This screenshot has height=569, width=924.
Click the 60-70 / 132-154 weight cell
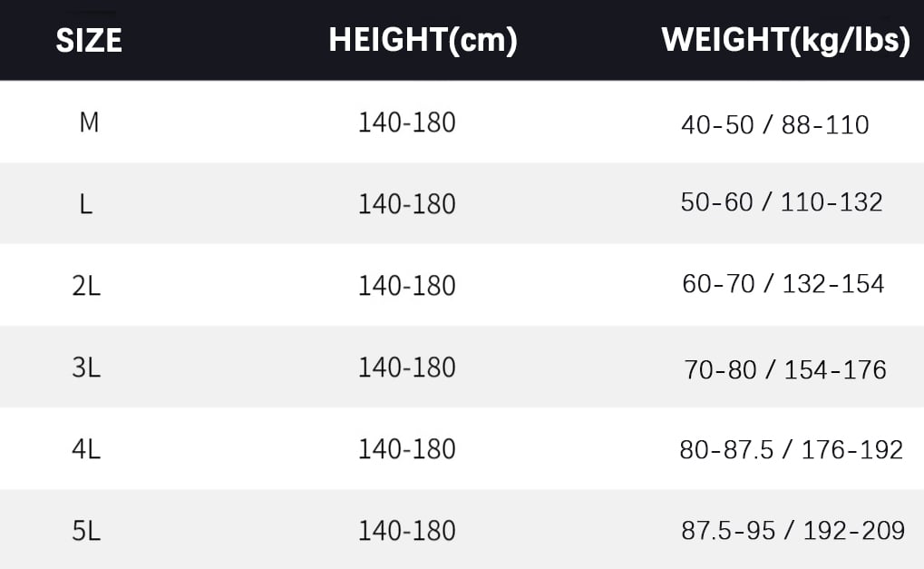[783, 284]
